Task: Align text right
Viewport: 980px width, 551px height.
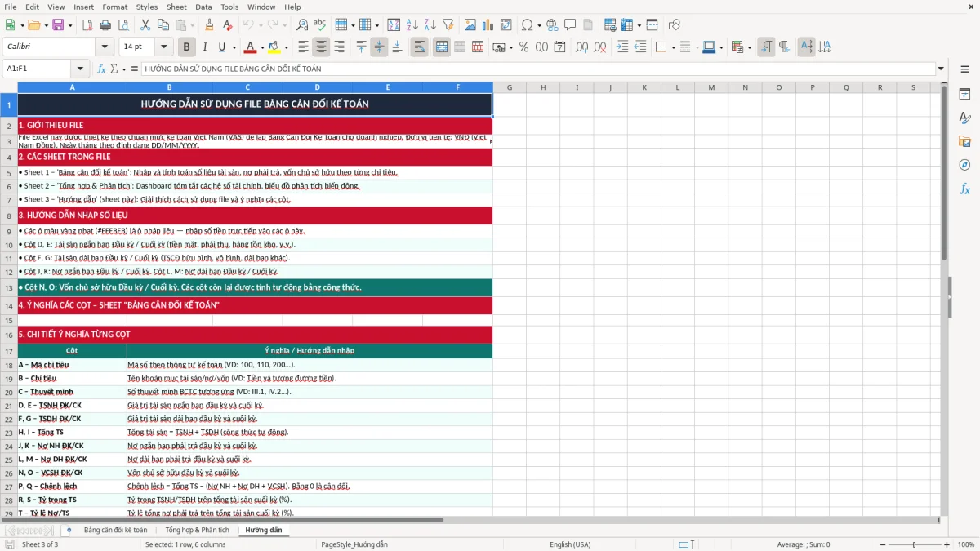Action: [x=339, y=47]
